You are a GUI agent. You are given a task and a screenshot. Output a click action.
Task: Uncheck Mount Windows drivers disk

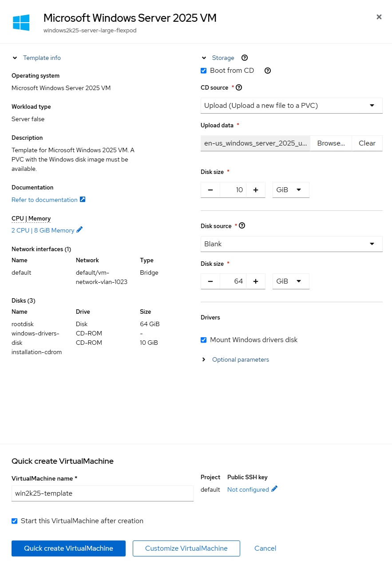(x=203, y=340)
